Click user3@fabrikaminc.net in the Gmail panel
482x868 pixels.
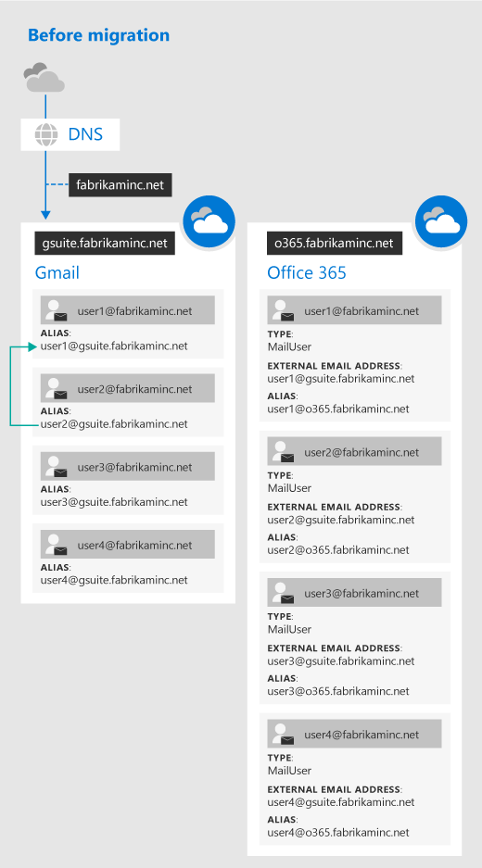134,467
